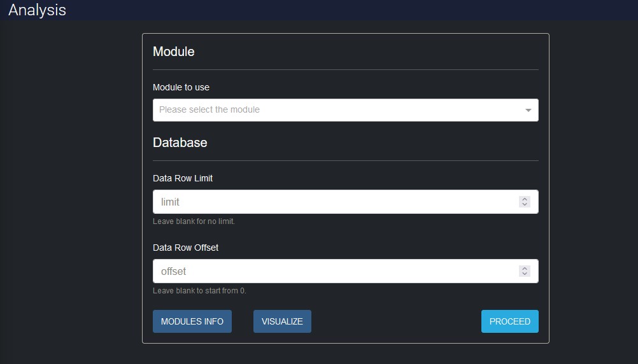Screen dimensions: 638x364
Task: Click the "Data Row Limit" label
Action: [x=183, y=178]
